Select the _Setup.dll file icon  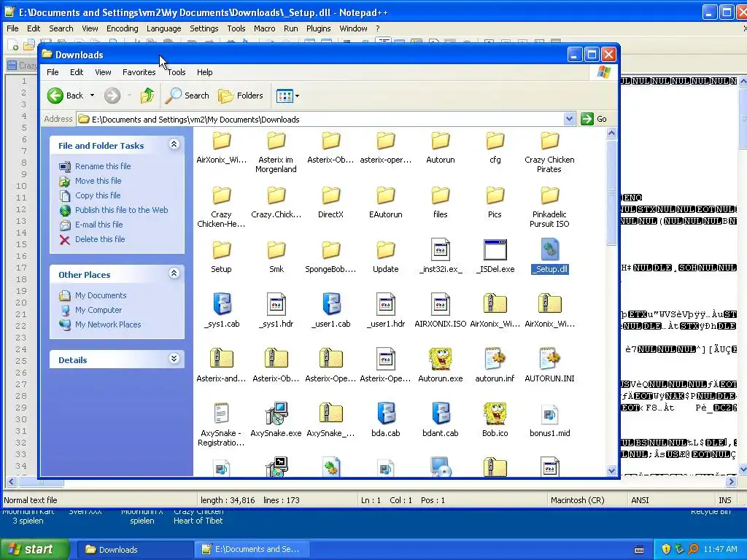pyautogui.click(x=550, y=249)
